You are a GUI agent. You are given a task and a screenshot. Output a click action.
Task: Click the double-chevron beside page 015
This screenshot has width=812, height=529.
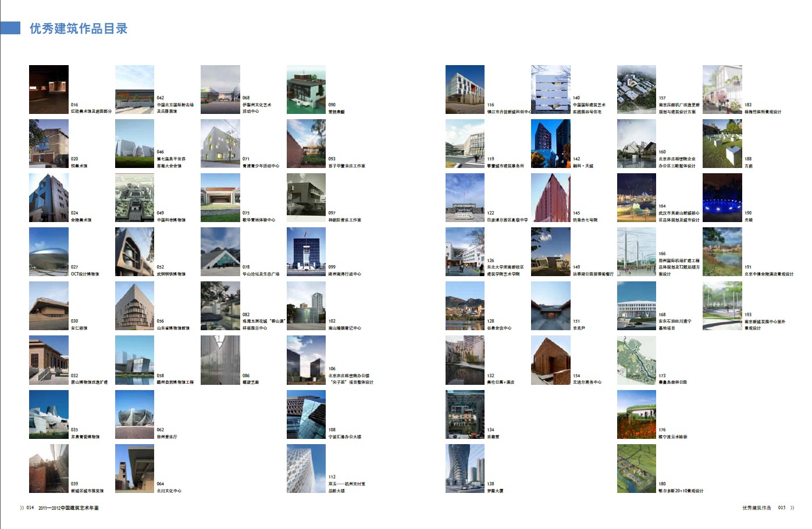tap(792, 507)
